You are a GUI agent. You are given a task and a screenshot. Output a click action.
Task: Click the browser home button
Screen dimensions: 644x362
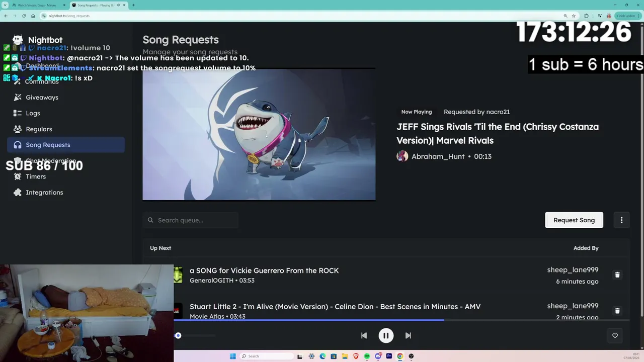pyautogui.click(x=33, y=16)
